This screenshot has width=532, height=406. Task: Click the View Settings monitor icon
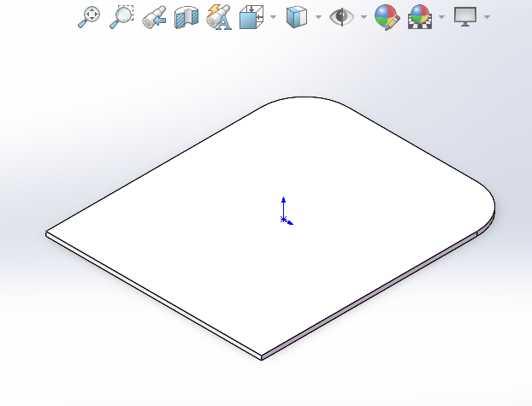(465, 16)
